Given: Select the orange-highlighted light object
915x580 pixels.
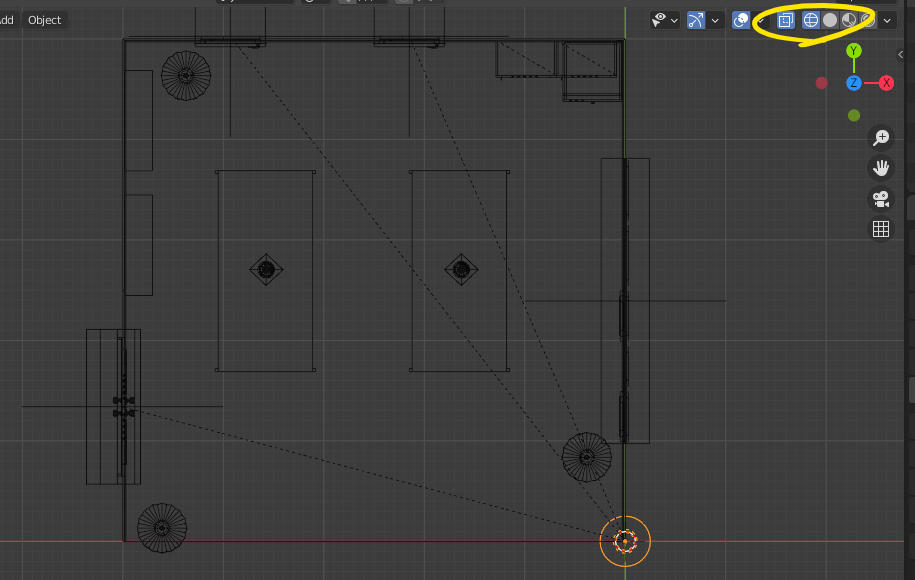Looking at the screenshot, I should point(625,541).
